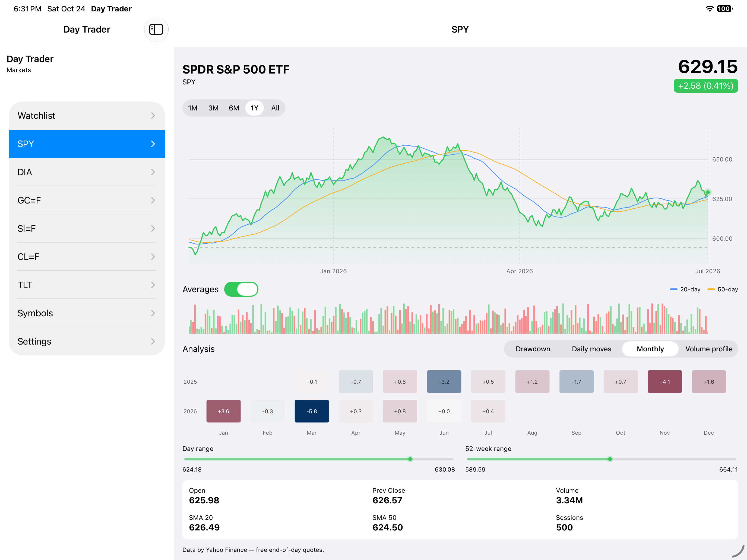Select the 3M time range
Viewport: 747px width, 560px height.
pyautogui.click(x=213, y=108)
